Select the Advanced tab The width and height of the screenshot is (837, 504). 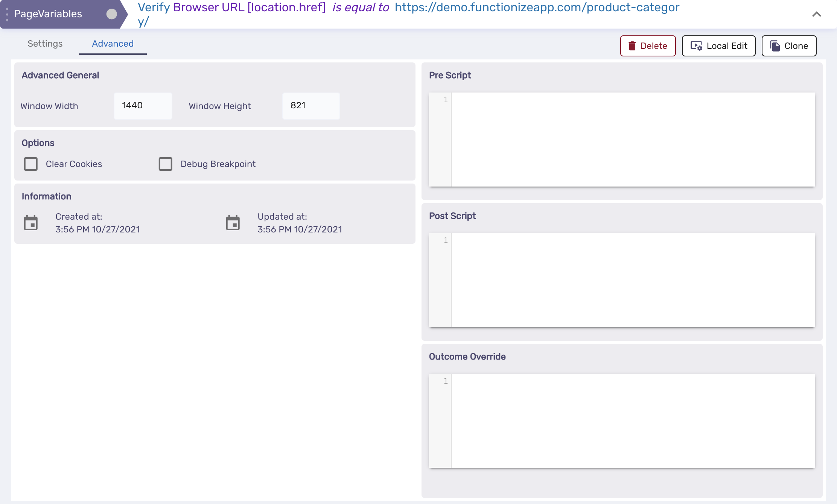tap(113, 44)
